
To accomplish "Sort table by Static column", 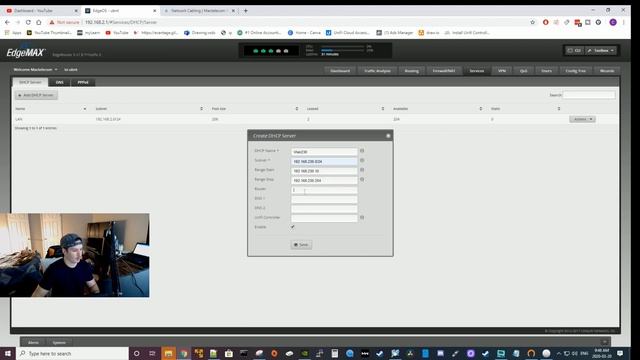I will (526, 109).
